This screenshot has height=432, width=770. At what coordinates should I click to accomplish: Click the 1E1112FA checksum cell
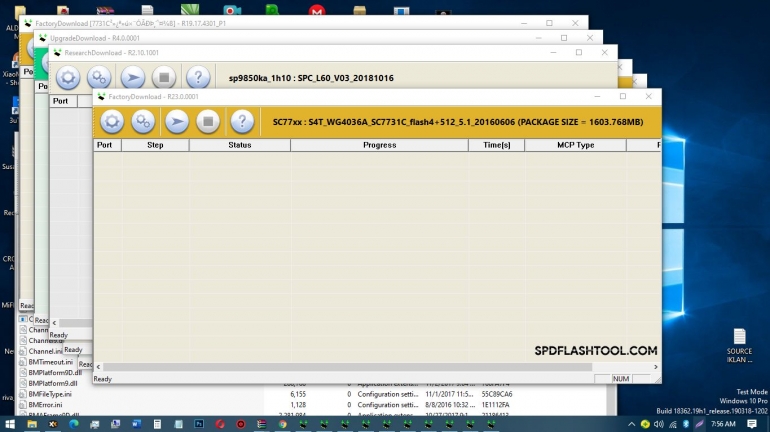click(495, 405)
